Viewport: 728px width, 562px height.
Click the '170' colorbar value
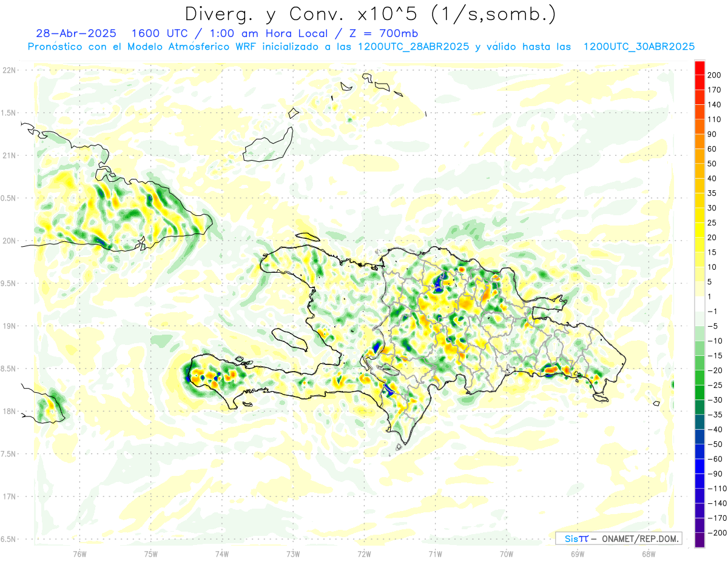pos(715,90)
